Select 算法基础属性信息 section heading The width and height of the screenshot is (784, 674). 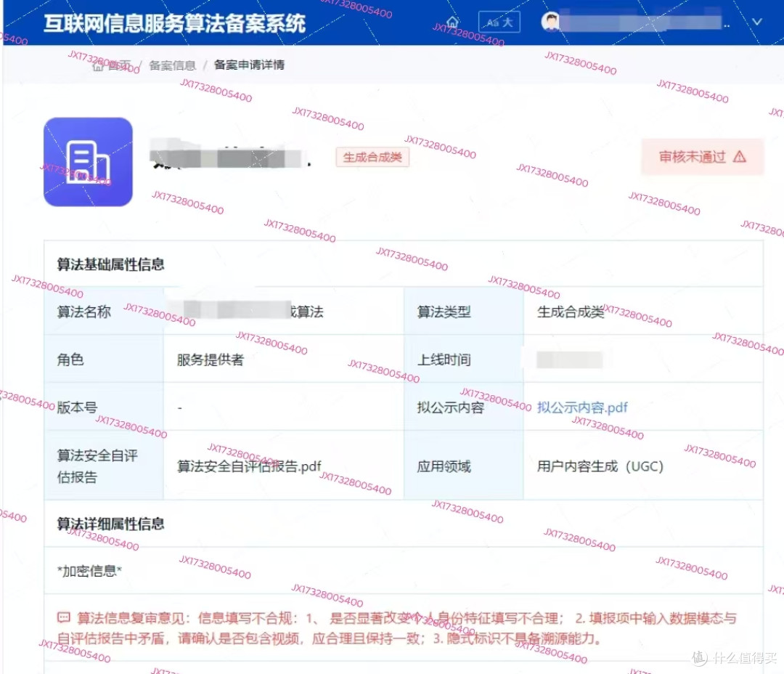(110, 264)
